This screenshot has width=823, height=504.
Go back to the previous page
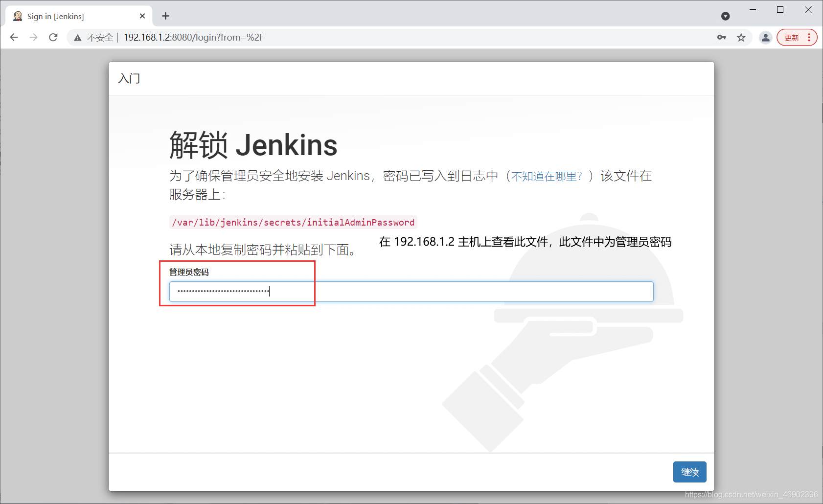tap(14, 37)
